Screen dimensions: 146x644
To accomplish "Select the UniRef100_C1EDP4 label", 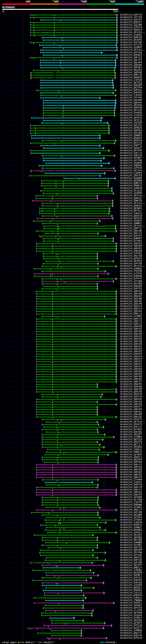I will (131, 173).
